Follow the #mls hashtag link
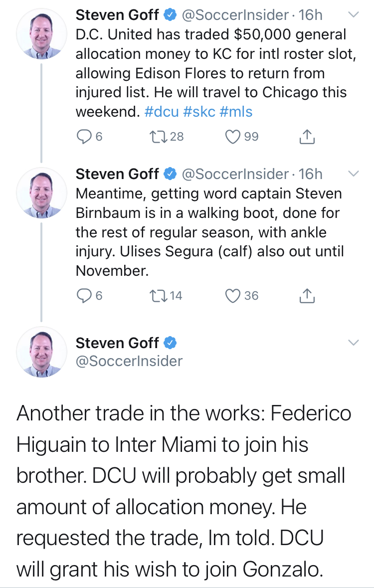The height and width of the screenshot is (588, 374). click(x=236, y=111)
